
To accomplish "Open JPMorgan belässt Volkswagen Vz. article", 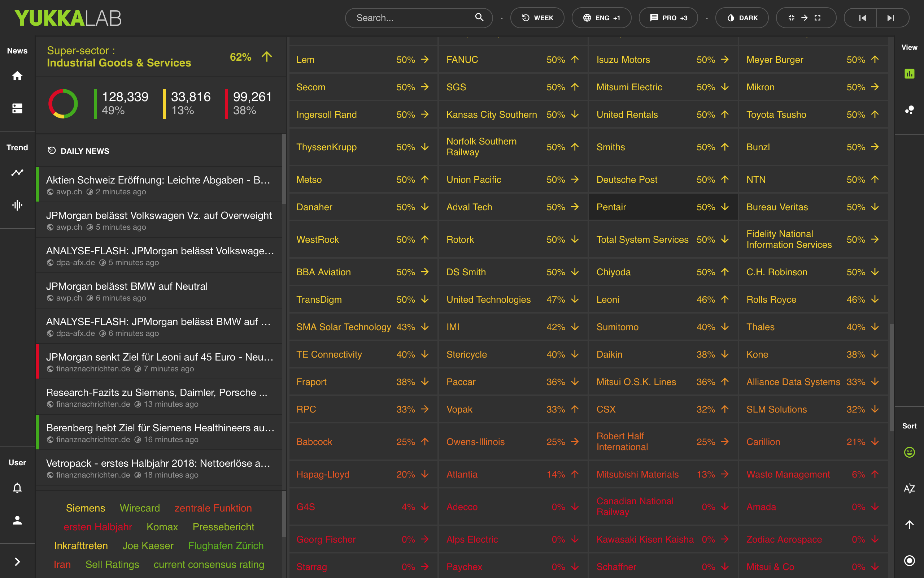I will [x=159, y=220].
